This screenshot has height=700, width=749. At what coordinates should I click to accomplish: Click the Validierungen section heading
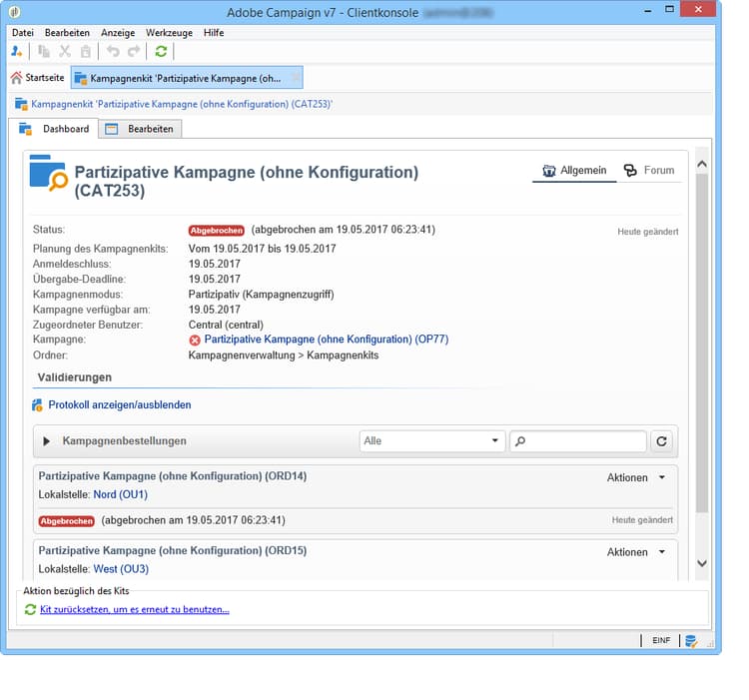(75, 377)
